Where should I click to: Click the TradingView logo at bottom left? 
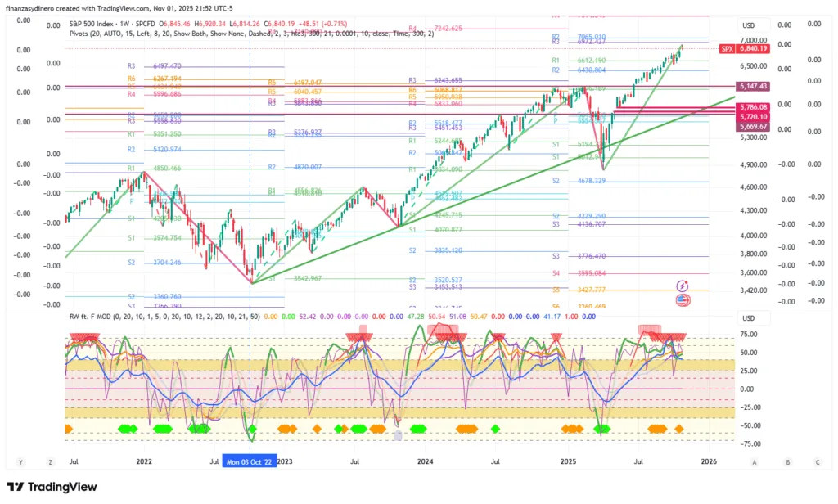(52, 488)
